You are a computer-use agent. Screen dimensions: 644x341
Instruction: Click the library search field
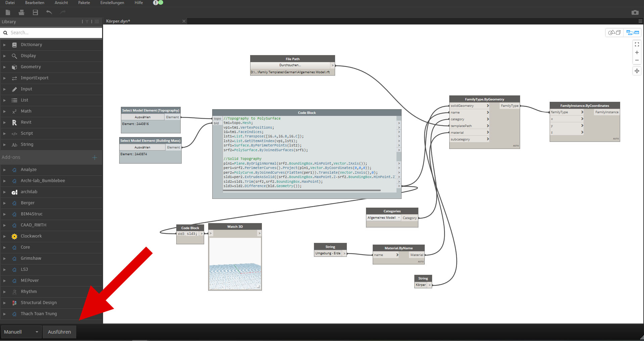pyautogui.click(x=54, y=33)
